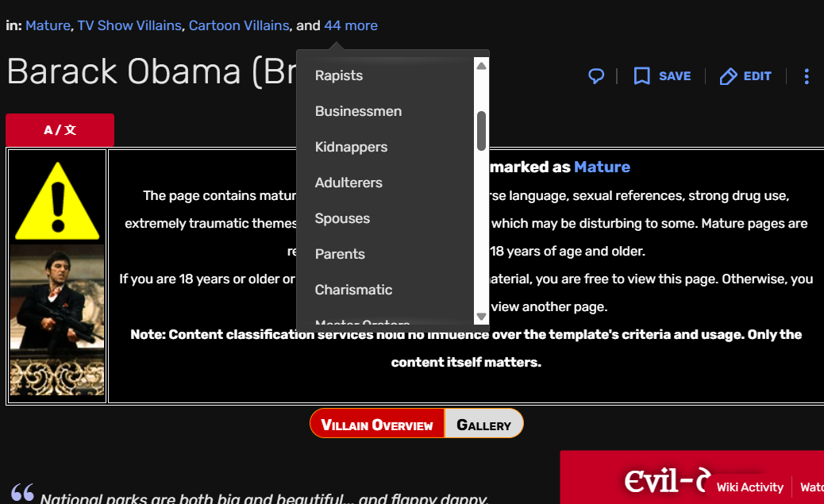Open the Mature link in notice heading
Viewport: 824px width, 504px height.
coord(602,167)
